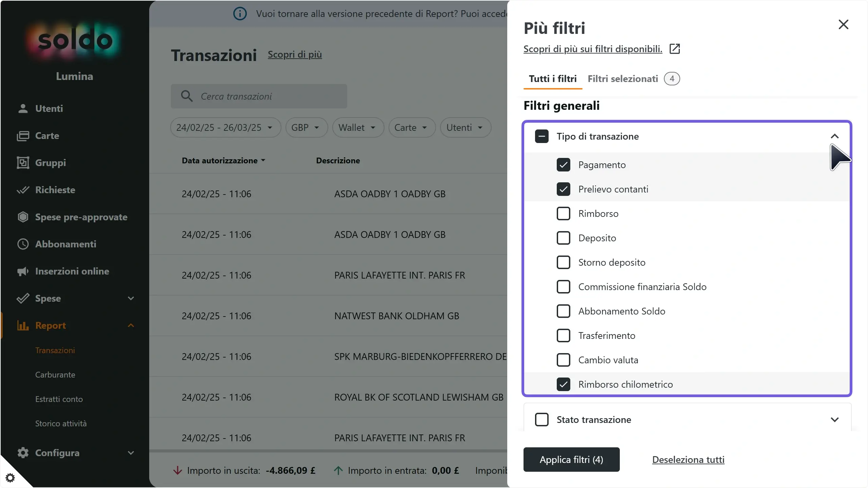This screenshot has width=868, height=488.
Task: Open Utenti person icon in sidebar
Action: click(23, 108)
